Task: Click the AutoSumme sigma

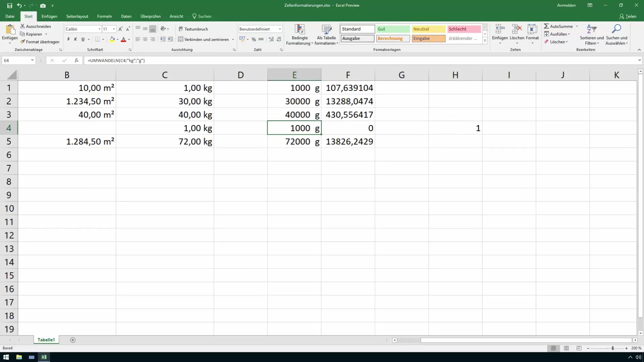Action: [x=546, y=26]
